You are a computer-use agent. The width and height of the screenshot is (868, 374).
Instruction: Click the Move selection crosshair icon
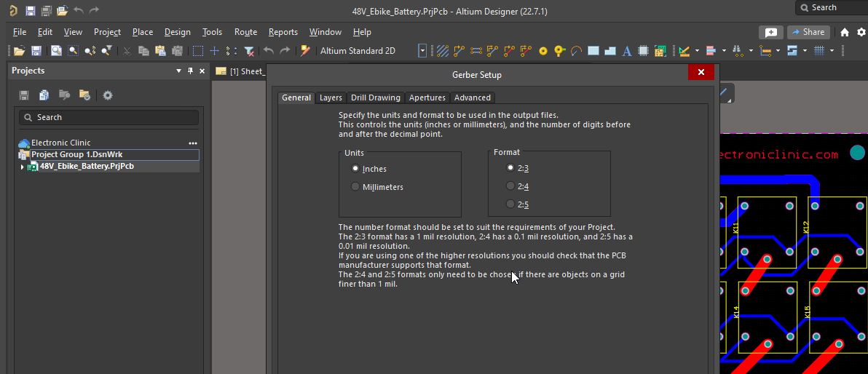214,51
